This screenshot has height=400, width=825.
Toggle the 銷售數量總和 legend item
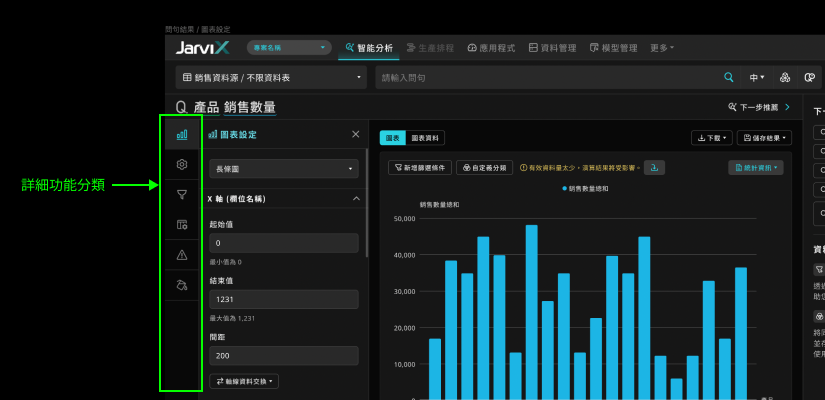point(586,188)
